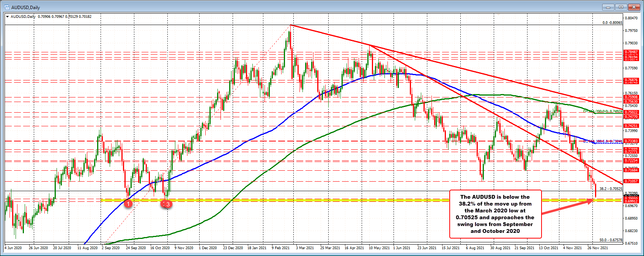The image size is (644, 256).
Task: Click the chart window icon in title bar
Action: pyautogui.click(x=6, y=7)
